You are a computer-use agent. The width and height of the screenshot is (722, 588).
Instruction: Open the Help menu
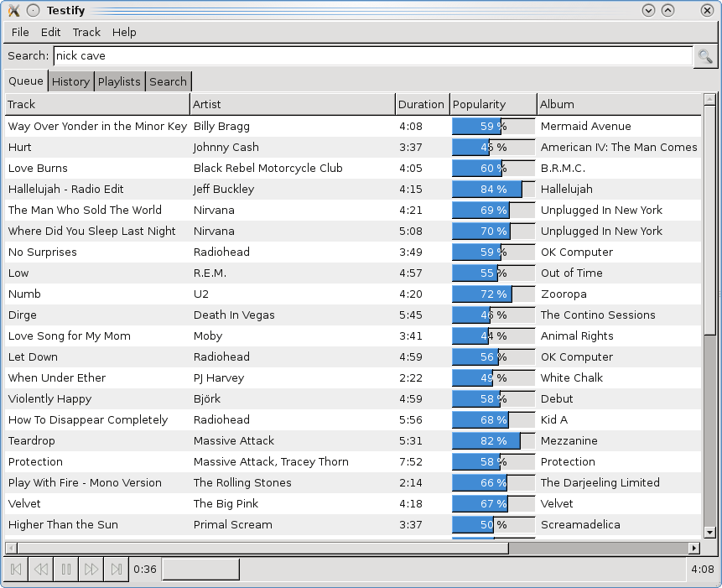click(x=124, y=32)
